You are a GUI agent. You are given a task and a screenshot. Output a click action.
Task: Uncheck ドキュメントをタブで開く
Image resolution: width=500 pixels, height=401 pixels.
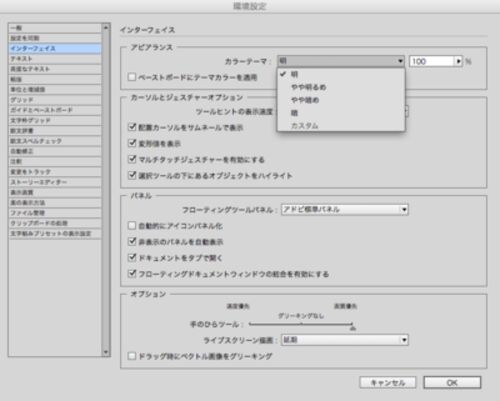pos(132,257)
